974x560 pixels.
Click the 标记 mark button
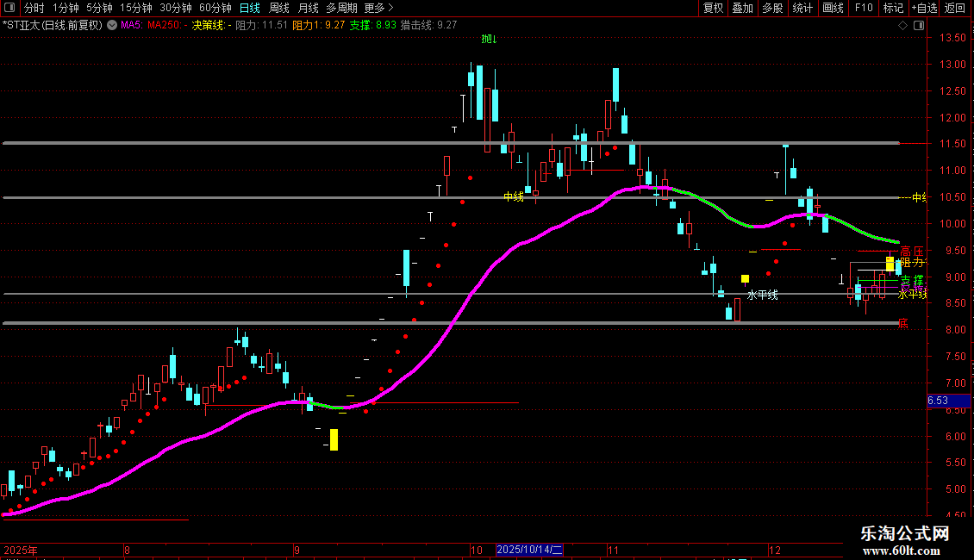pyautogui.click(x=893, y=8)
